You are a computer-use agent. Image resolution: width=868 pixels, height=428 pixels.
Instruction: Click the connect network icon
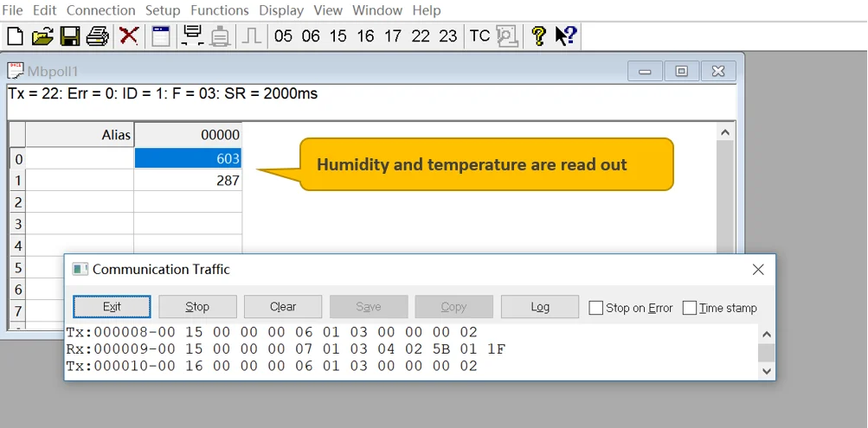pyautogui.click(x=193, y=36)
